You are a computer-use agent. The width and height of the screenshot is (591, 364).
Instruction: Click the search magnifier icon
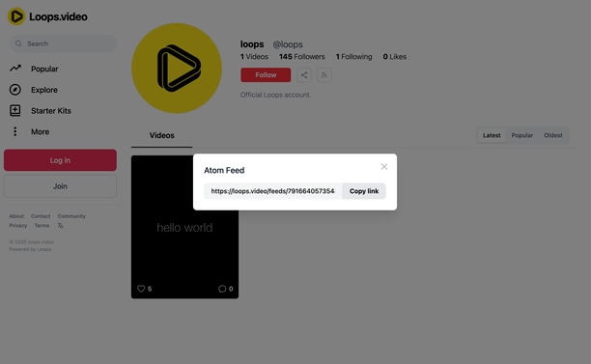pyautogui.click(x=18, y=43)
